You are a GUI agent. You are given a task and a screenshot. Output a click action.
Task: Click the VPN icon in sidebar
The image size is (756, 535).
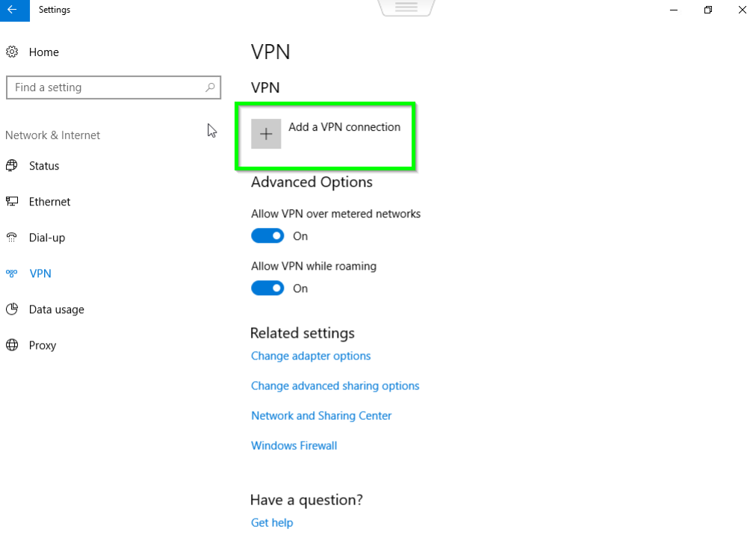11,273
